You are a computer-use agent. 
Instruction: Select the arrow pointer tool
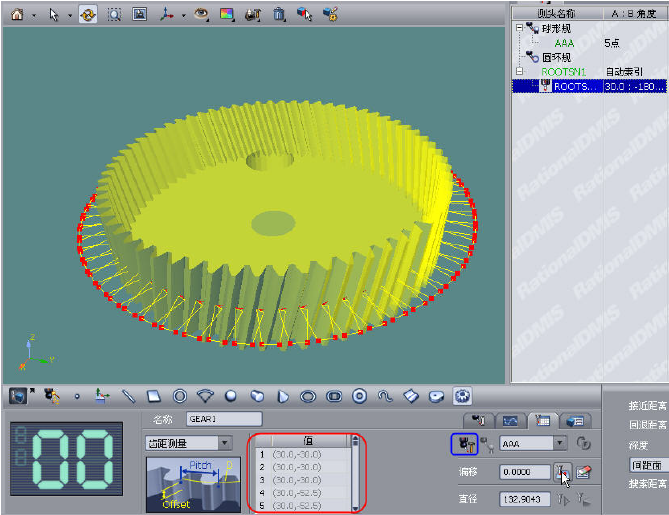point(53,15)
